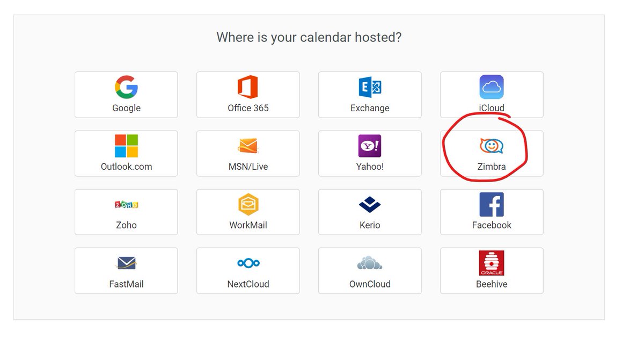Click the Office 365 logo icon
Viewport: 644px width, 345px height.
point(248,87)
